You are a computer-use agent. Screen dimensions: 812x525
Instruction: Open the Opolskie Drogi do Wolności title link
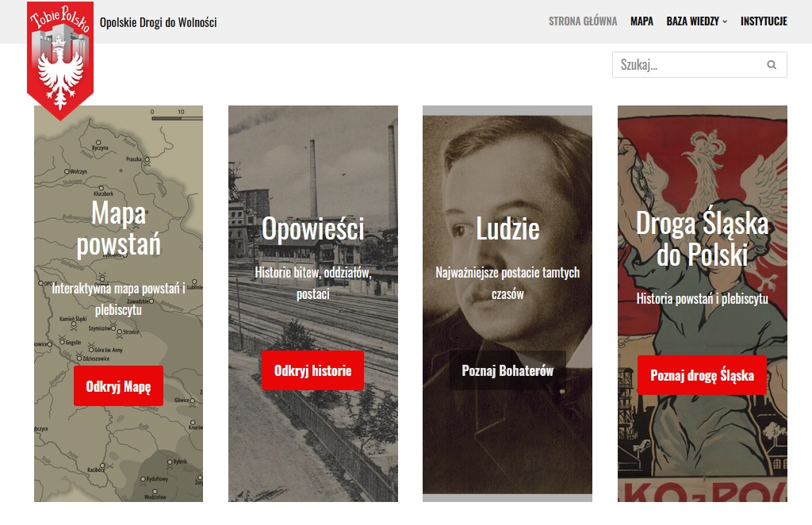tap(158, 22)
